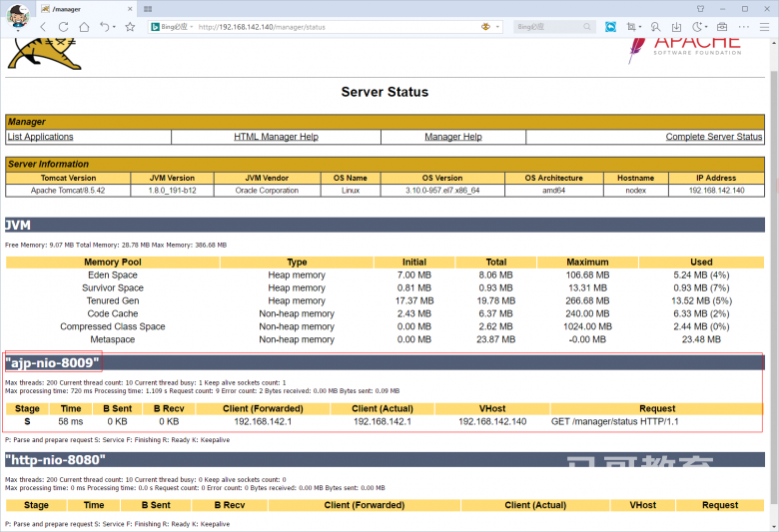Click the Eden Space memory pool row
This screenshot has width=779, height=532.
coord(385,275)
